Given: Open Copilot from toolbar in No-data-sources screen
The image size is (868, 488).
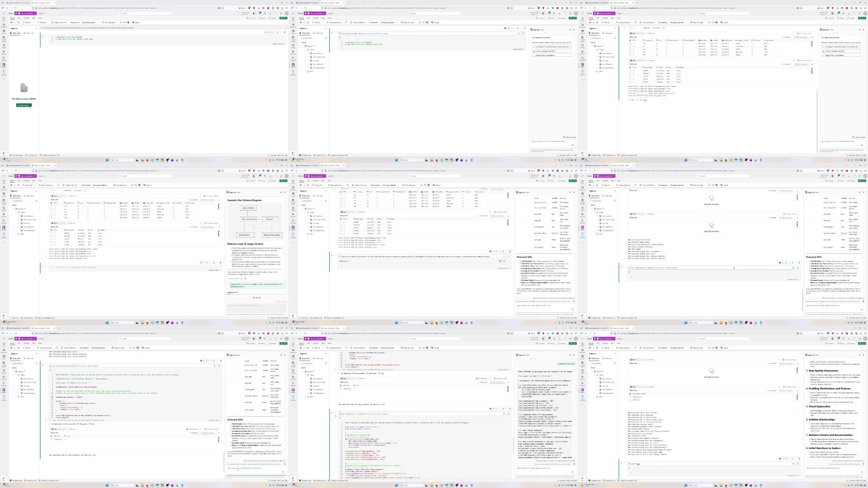Looking at the screenshot, I should pyautogui.click(x=136, y=22).
